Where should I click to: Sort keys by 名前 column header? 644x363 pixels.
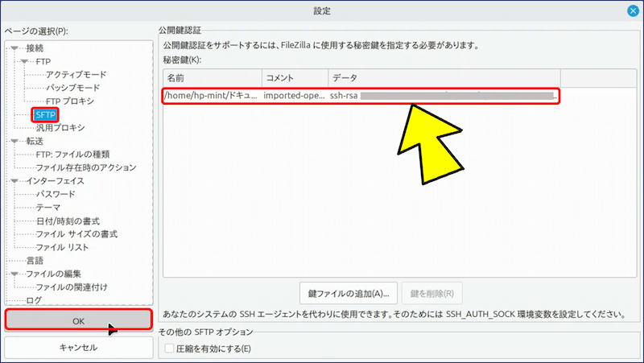213,78
